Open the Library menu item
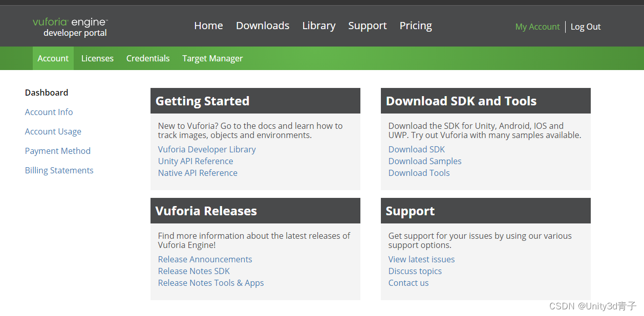The height and width of the screenshot is (316, 644). 319,26
